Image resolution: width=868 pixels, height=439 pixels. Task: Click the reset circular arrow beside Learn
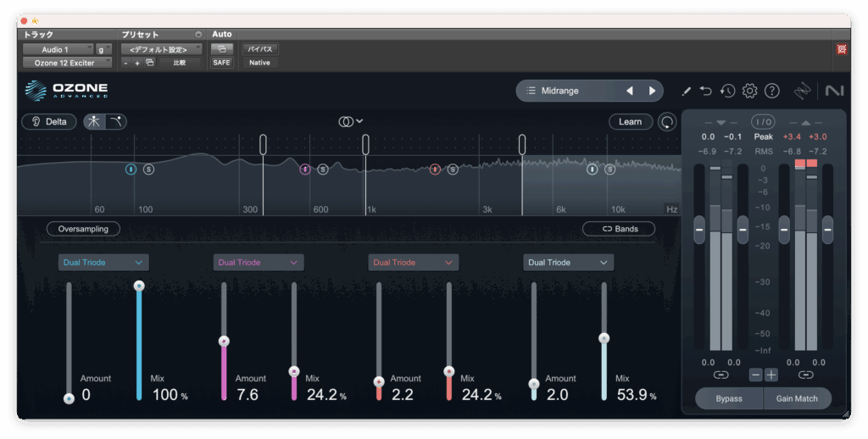(x=668, y=122)
